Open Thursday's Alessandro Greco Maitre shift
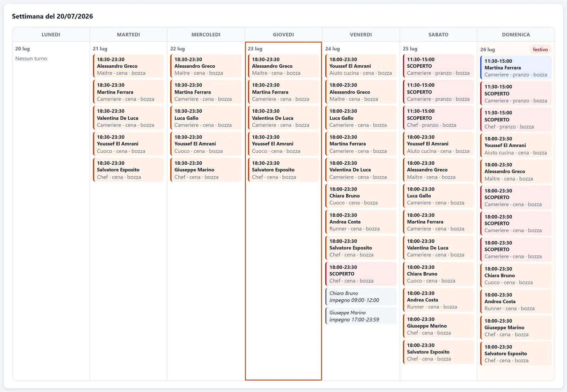This screenshot has height=392, width=567. pyautogui.click(x=283, y=66)
